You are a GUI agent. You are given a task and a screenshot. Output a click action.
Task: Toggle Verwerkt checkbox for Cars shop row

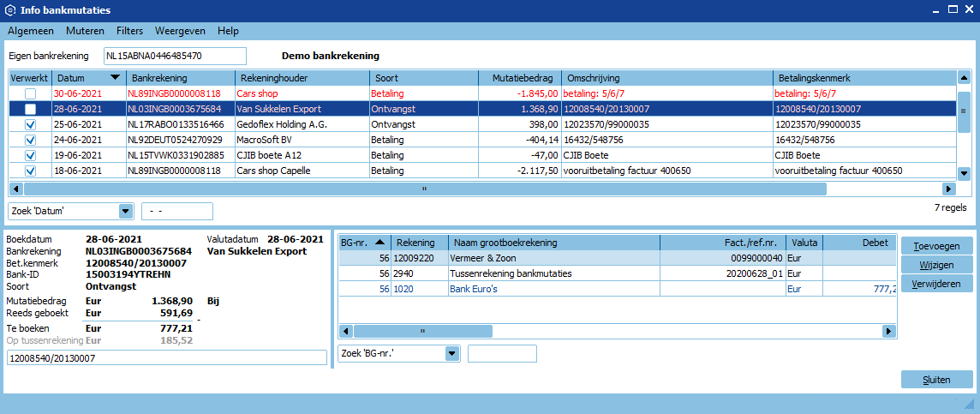point(30,93)
